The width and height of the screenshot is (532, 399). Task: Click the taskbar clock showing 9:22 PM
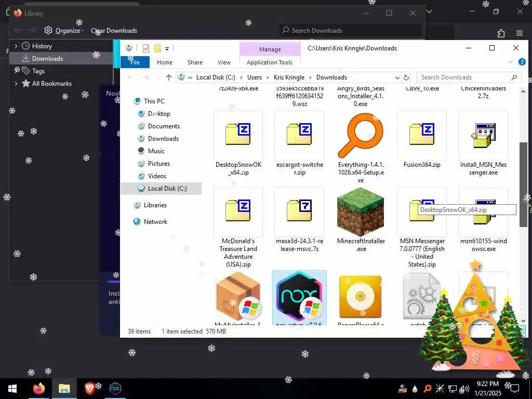pyautogui.click(x=487, y=389)
